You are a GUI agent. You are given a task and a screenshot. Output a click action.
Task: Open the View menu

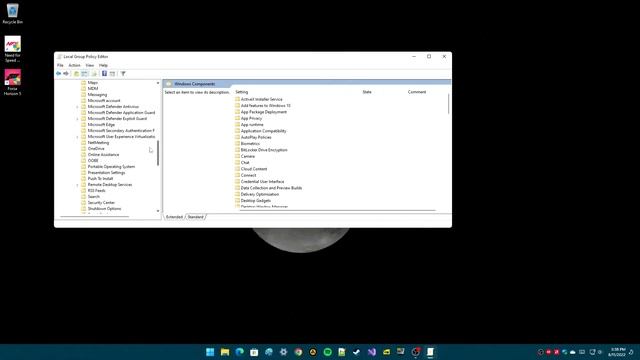[x=90, y=65]
